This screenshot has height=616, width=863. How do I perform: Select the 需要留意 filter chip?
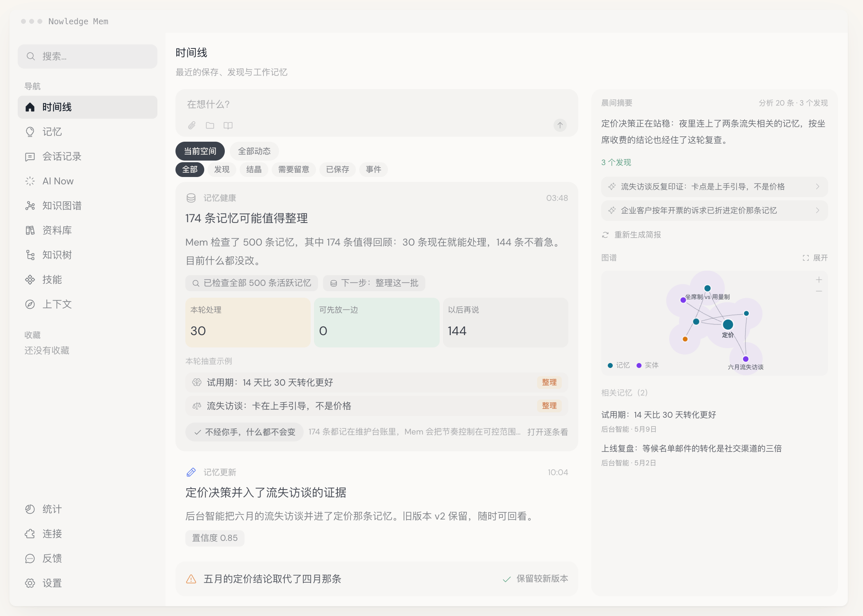(294, 170)
